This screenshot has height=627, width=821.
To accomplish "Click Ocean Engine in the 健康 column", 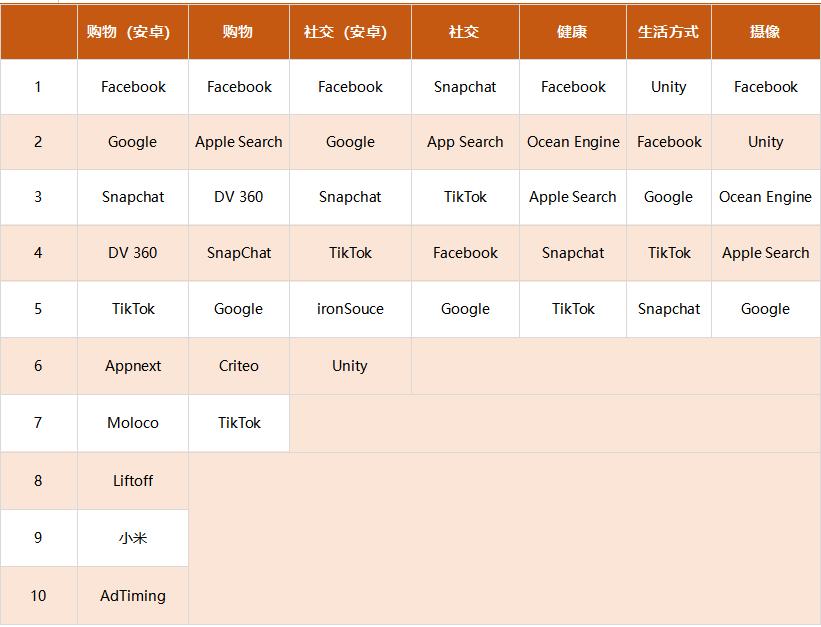I will pos(573,142).
